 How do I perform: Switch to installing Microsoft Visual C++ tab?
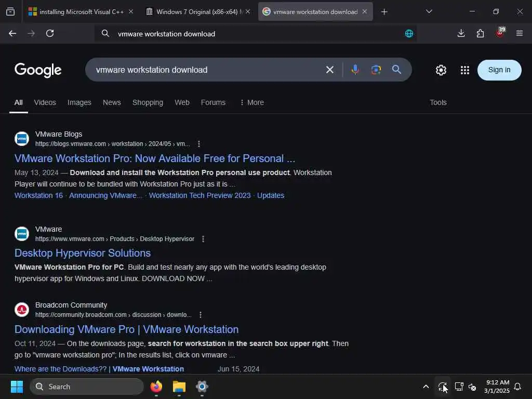pyautogui.click(x=76, y=12)
